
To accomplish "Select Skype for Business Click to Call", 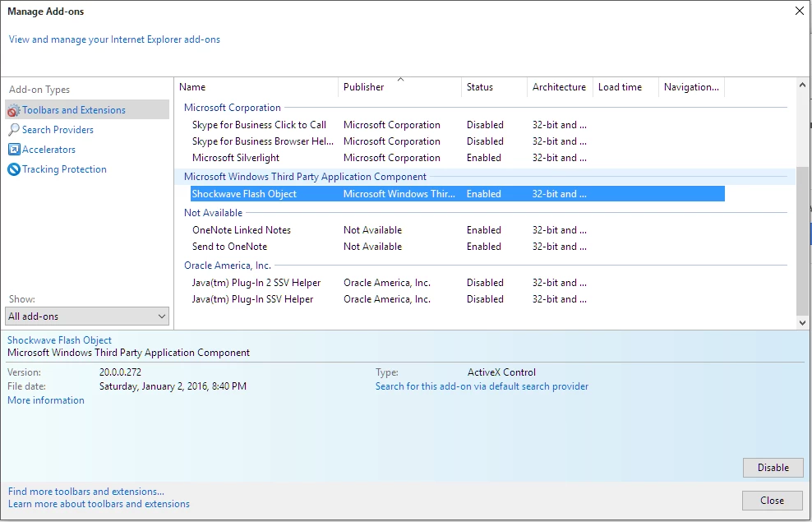I will point(457,125).
